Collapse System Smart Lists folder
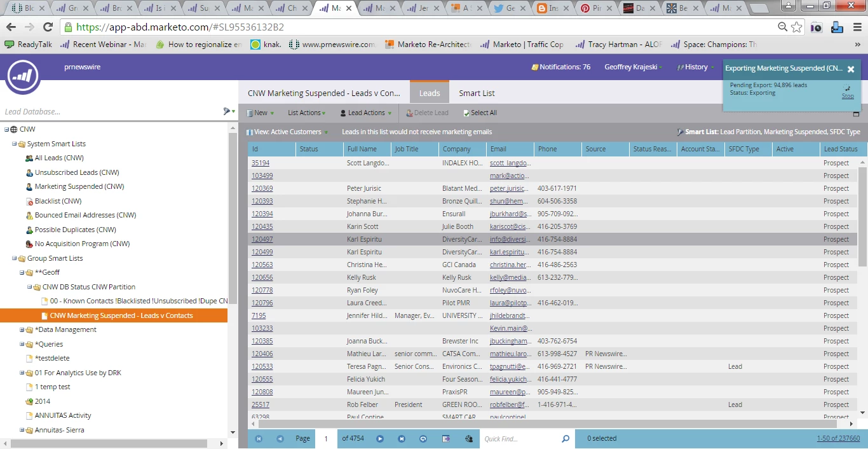The height and width of the screenshot is (449, 868). [14, 144]
